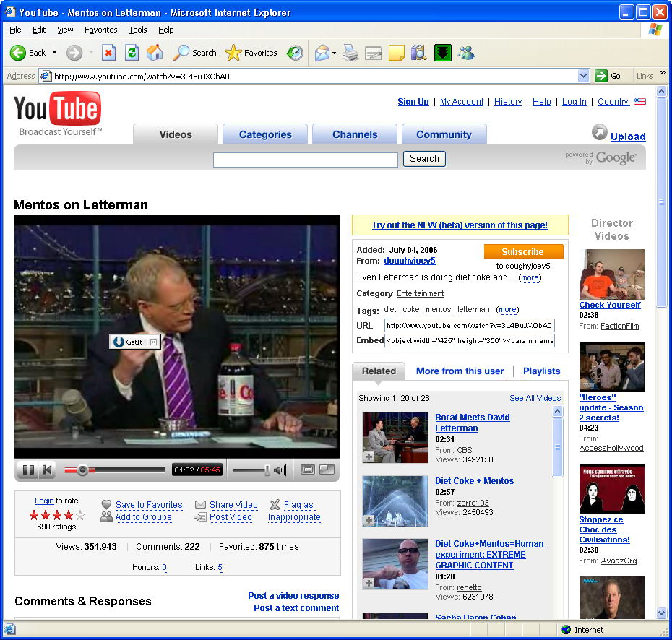
Task: Stop loading with the red X icon
Action: (x=108, y=53)
